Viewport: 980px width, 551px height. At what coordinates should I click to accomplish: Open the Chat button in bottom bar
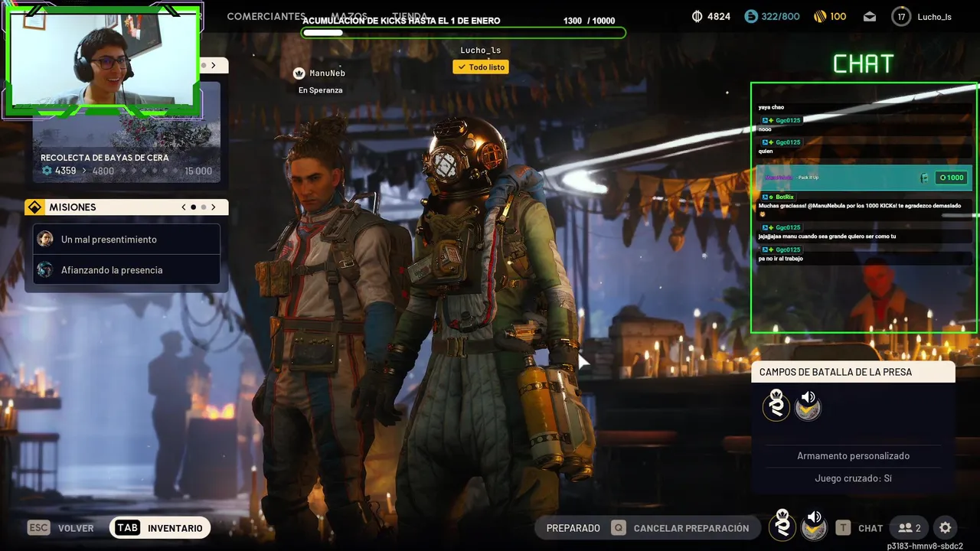871,528
